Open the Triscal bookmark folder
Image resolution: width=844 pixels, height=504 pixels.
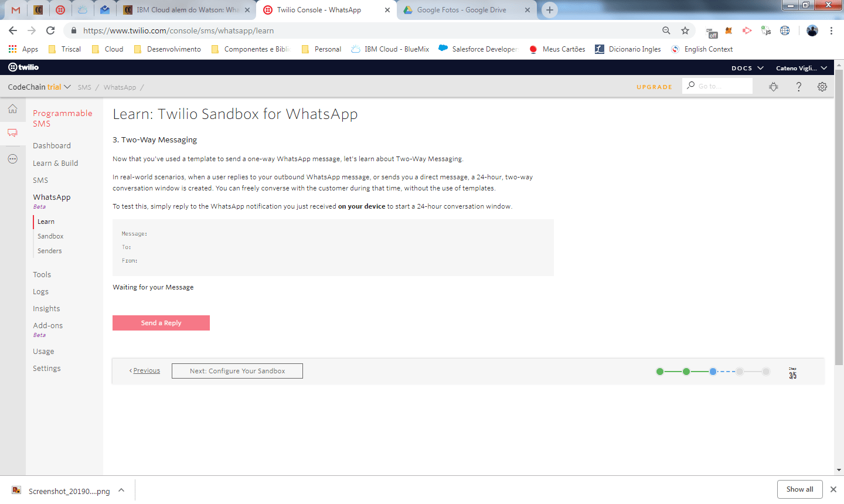pos(64,49)
